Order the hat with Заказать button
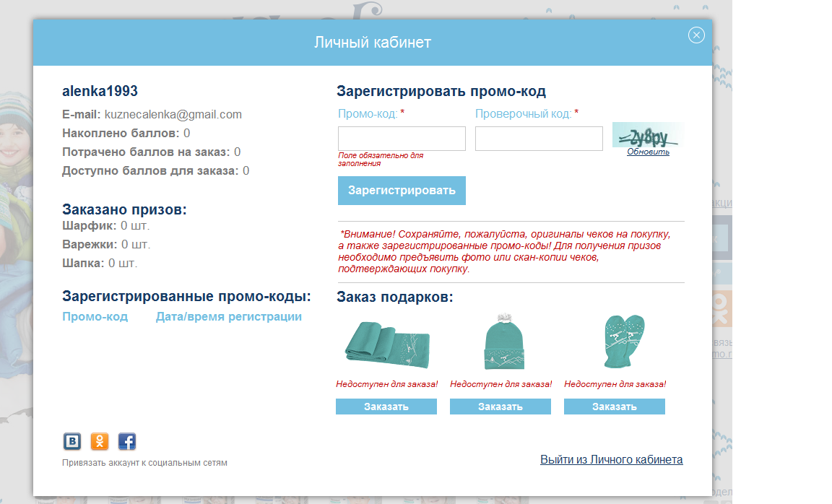This screenshot has height=504, width=832. click(x=500, y=407)
